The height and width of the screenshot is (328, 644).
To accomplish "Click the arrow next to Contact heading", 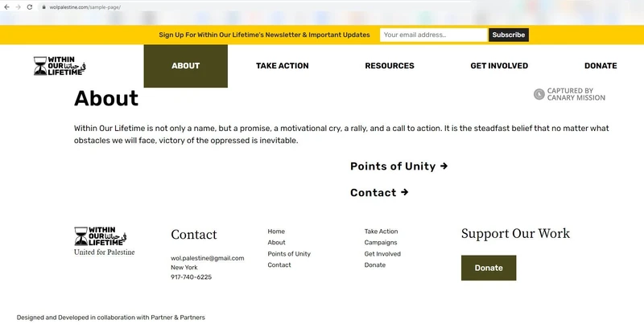I will pyautogui.click(x=404, y=193).
